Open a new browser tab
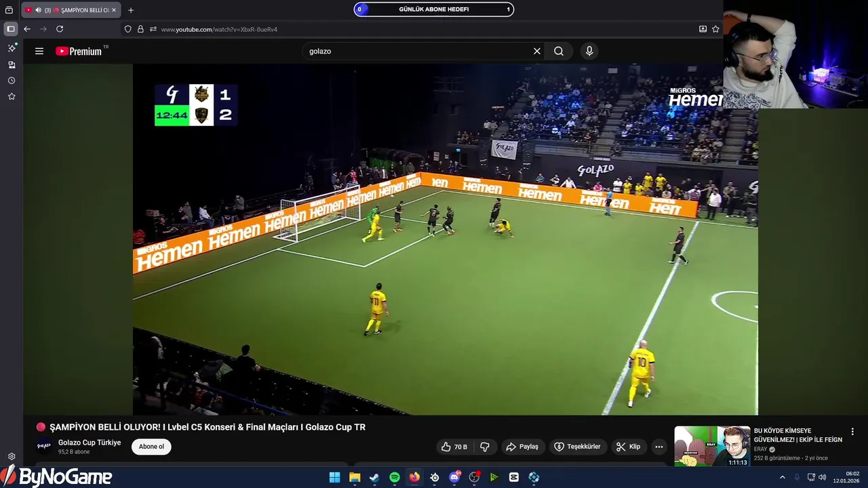The width and height of the screenshot is (868, 488). [131, 10]
